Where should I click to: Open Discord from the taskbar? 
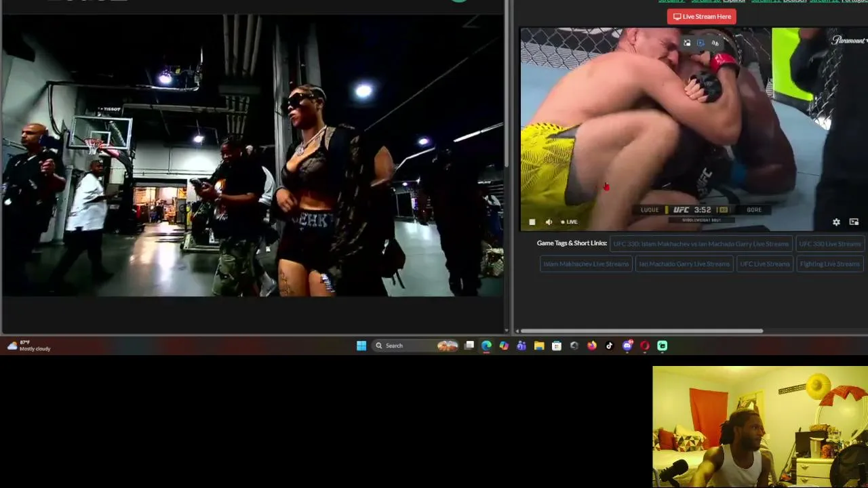pyautogui.click(x=627, y=346)
